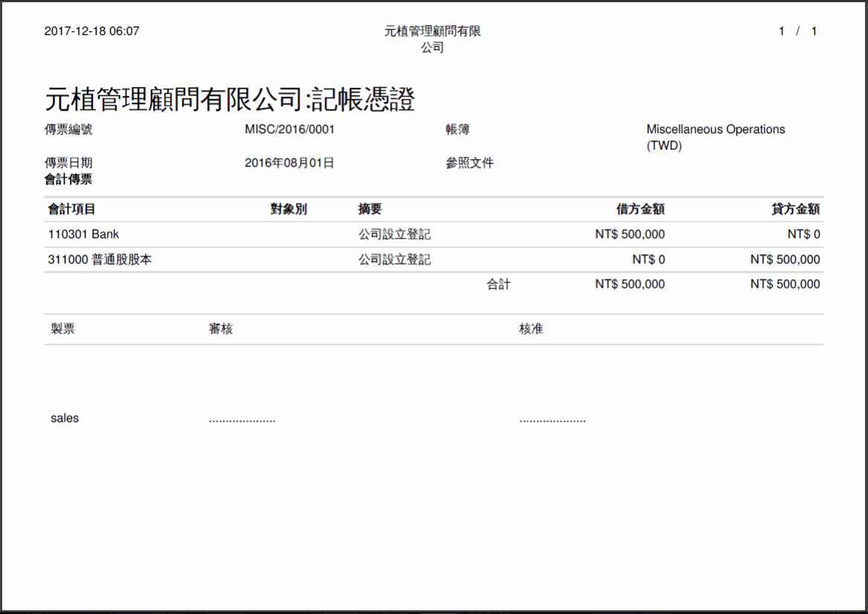Select the 審核 signature label
Image resolution: width=868 pixels, height=614 pixels.
[x=220, y=329]
